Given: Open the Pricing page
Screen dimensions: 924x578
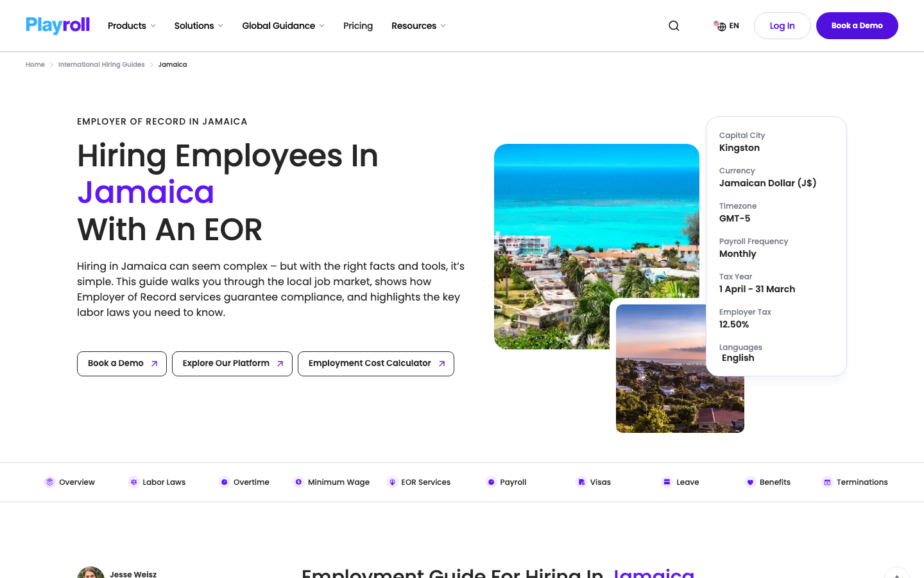Looking at the screenshot, I should pos(358,26).
